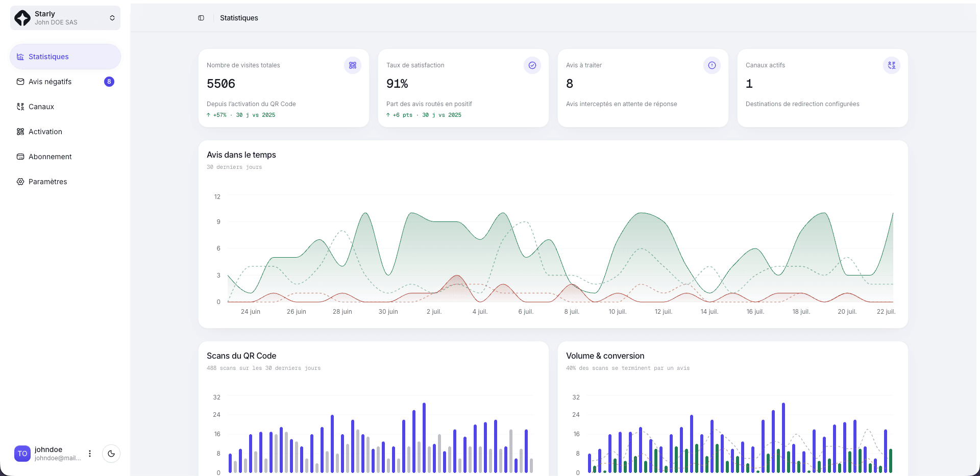This screenshot has width=980, height=476.
Task: Click the John DOE SAS company name
Action: pyautogui.click(x=56, y=22)
